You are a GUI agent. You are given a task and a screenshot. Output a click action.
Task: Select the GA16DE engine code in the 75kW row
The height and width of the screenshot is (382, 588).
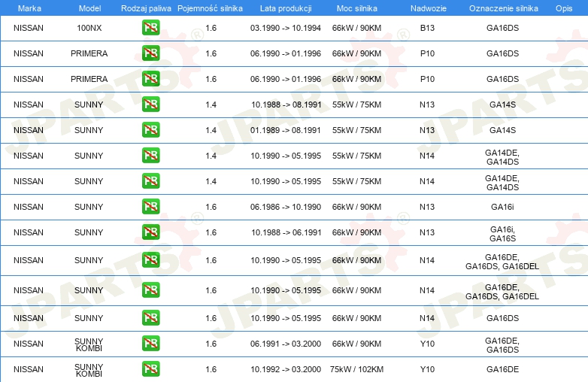pyautogui.click(x=502, y=369)
